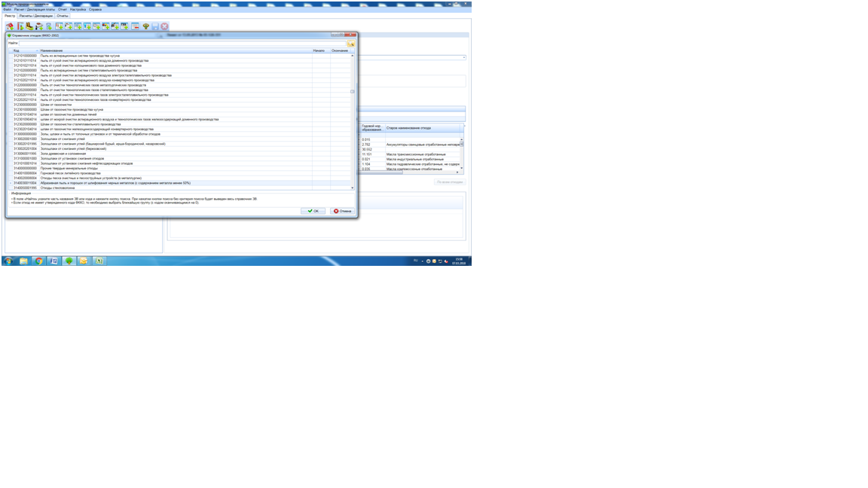The image size is (868, 488).
Task: Click the double-headed eagle emblem toolbar icon
Action: (x=146, y=26)
